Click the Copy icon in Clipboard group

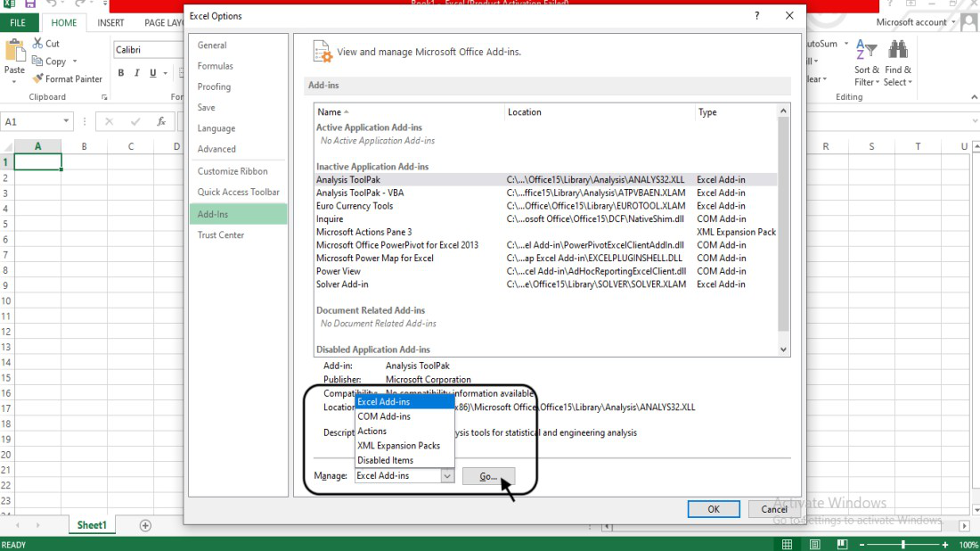point(37,61)
